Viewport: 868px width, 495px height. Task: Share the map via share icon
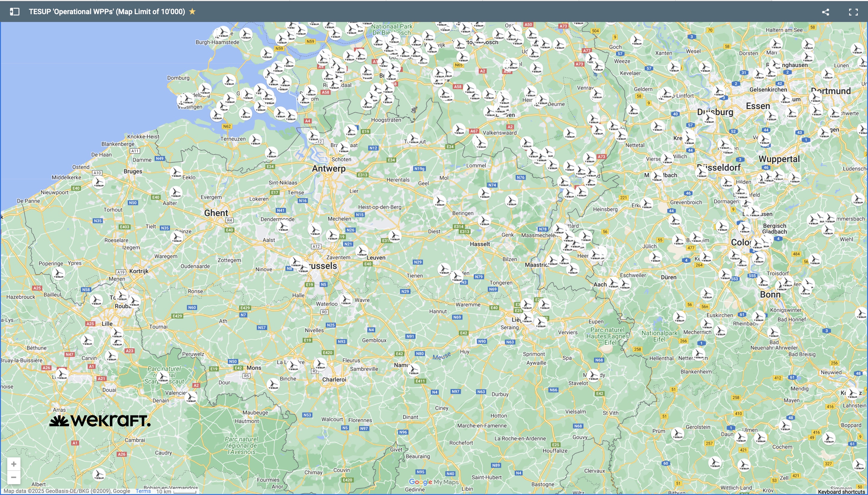826,12
